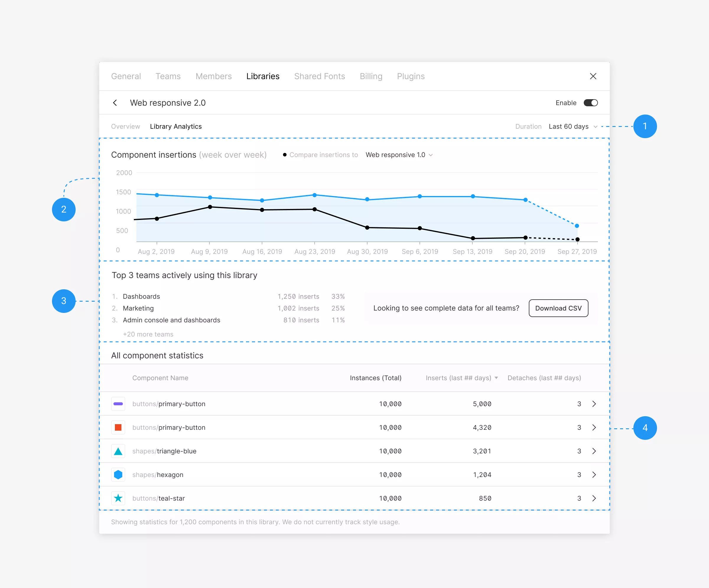Expand the buttons/teal-star row chevron

[x=594, y=498]
